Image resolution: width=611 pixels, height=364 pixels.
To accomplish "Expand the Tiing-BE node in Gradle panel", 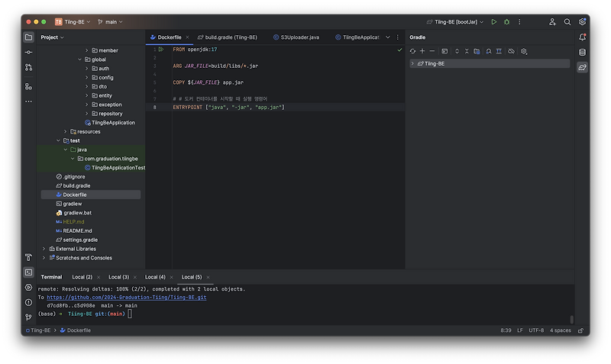I will (x=412, y=64).
